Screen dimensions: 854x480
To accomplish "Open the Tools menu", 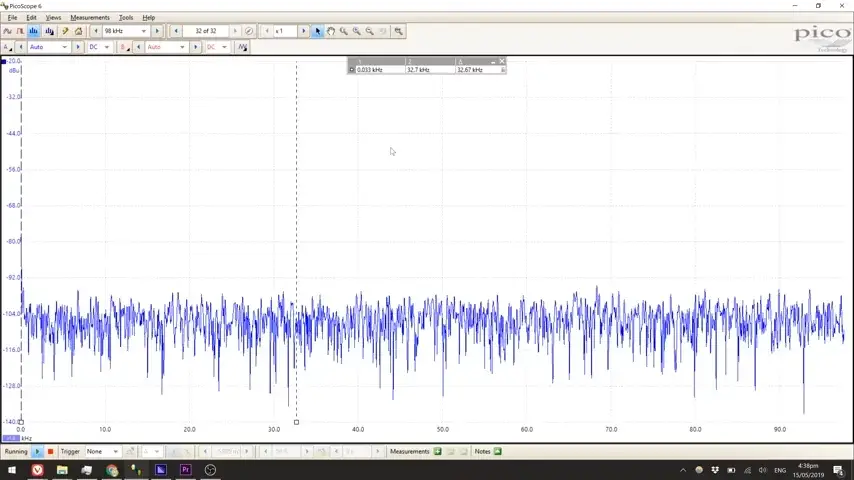I will [x=126, y=17].
